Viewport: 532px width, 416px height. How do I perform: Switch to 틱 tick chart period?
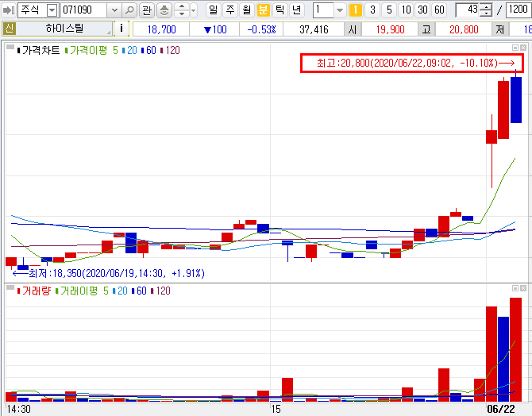pos(280,10)
